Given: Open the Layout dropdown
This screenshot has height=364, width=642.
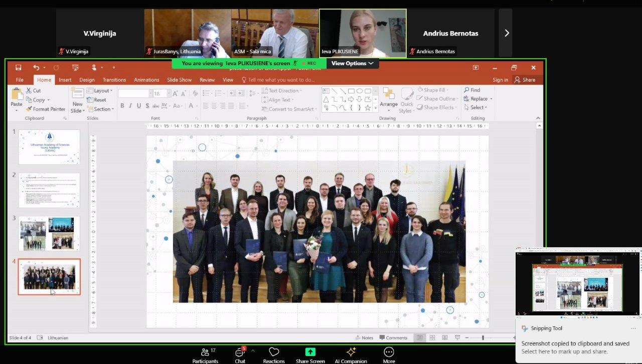Looking at the screenshot, I should 99,91.
